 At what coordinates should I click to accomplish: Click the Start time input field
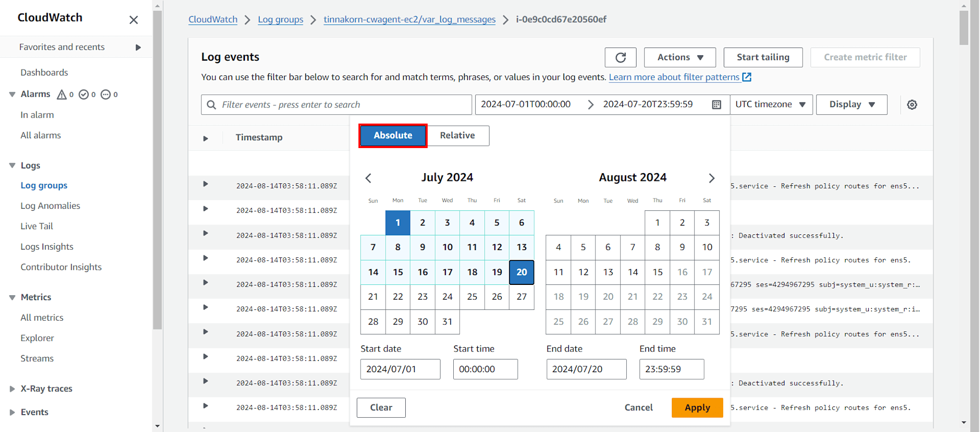point(486,369)
